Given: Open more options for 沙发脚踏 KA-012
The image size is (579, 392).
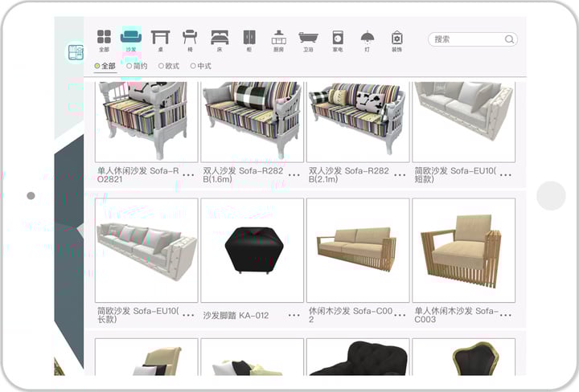Looking at the screenshot, I should pyautogui.click(x=294, y=316).
